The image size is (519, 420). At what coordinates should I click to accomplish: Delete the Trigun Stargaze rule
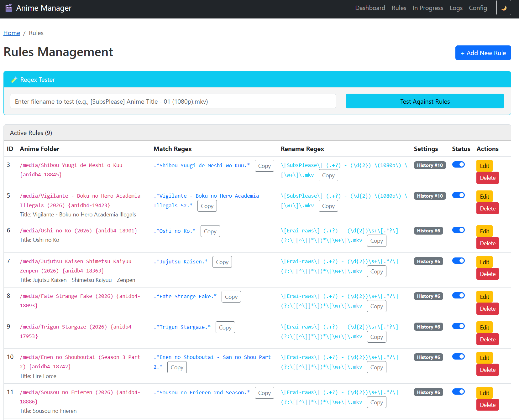(x=487, y=339)
